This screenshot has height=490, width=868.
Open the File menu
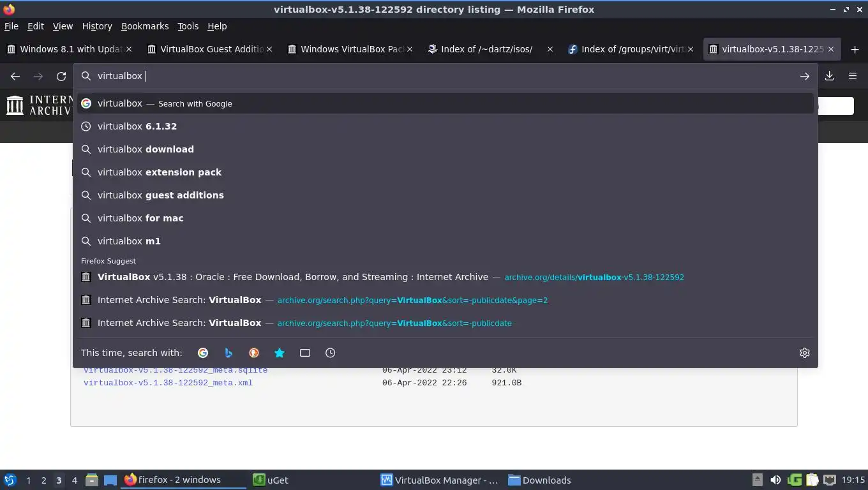(x=11, y=26)
